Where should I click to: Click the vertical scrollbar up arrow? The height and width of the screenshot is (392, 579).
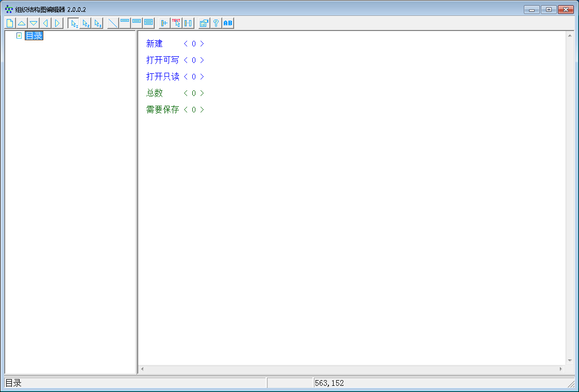[570, 36]
